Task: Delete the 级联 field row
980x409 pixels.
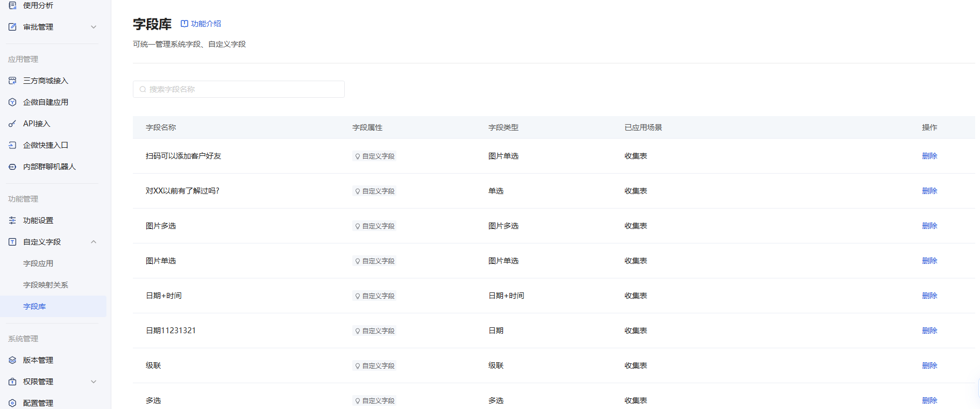Action: [x=929, y=365]
